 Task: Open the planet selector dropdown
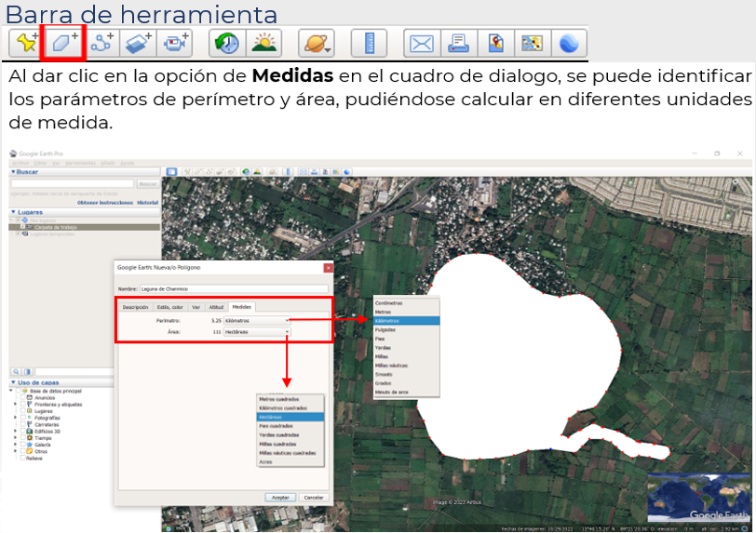[x=317, y=43]
